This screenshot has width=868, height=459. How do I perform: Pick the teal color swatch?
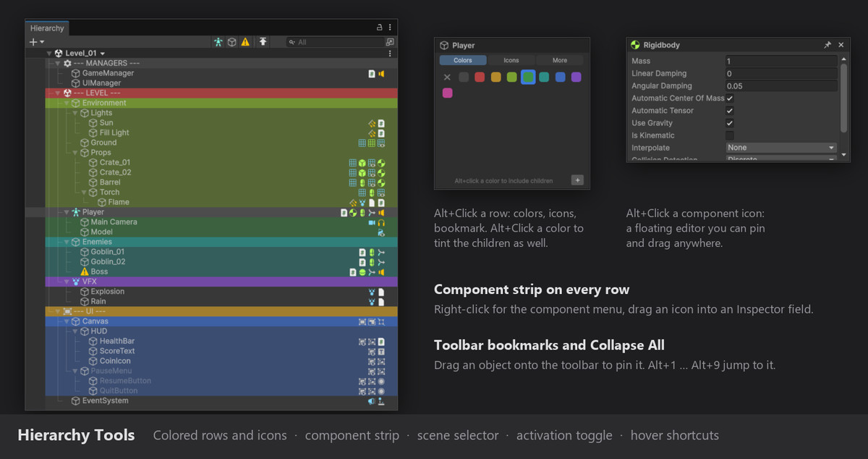pos(544,77)
